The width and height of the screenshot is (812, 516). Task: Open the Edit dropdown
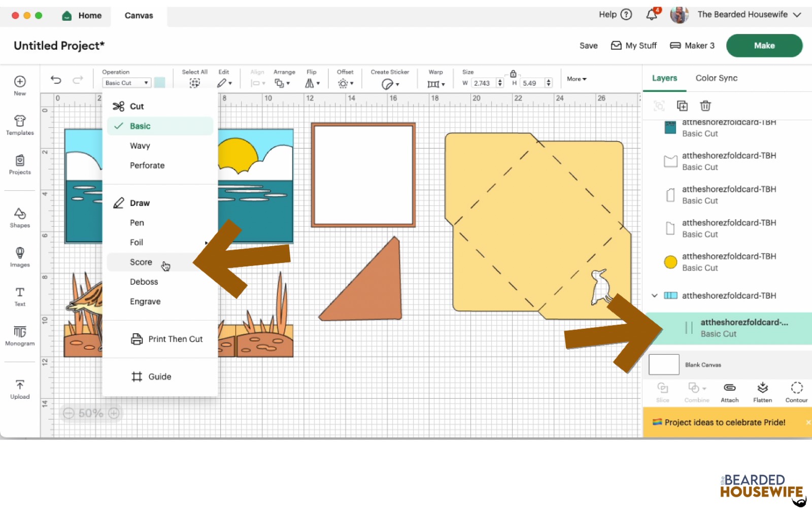point(224,83)
